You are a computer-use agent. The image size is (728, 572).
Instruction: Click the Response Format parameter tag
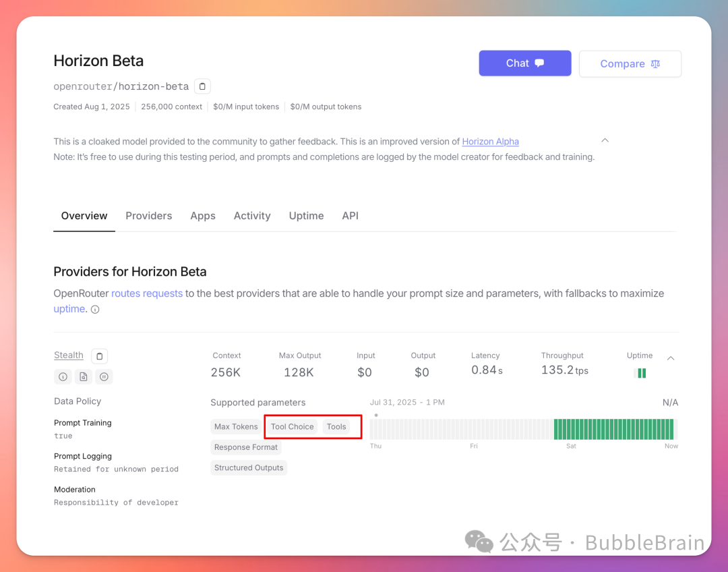(x=245, y=447)
